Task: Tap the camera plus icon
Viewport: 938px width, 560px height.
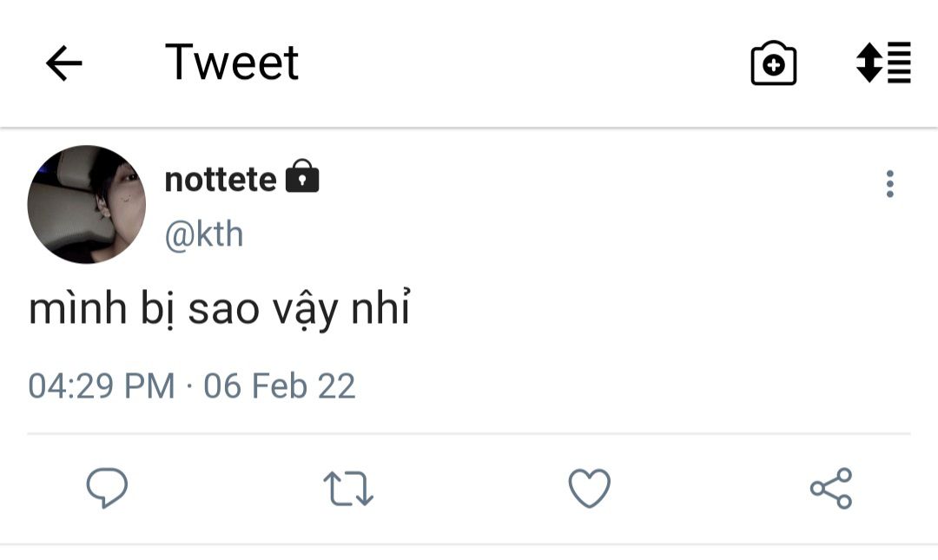Action: click(x=773, y=63)
